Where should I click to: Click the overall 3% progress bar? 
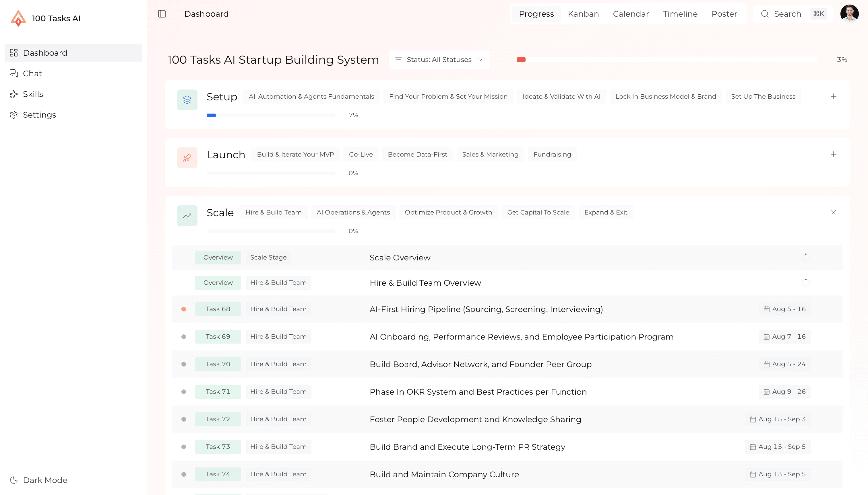coord(666,60)
